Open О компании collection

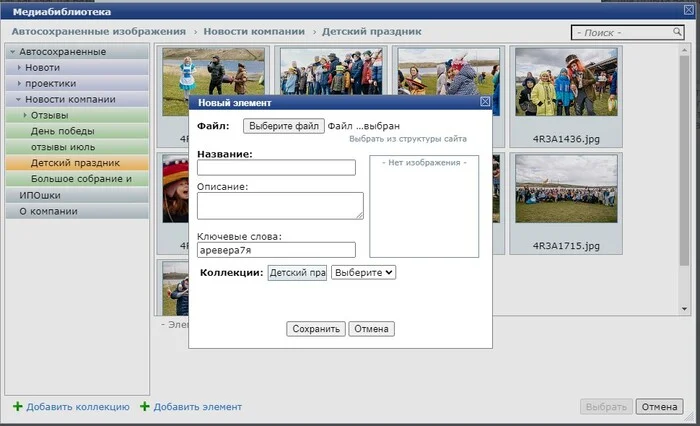point(77,211)
